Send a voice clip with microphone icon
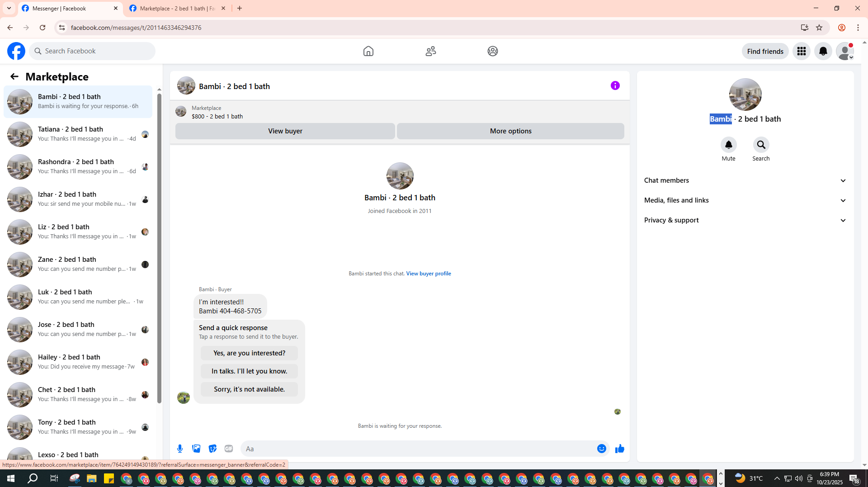The height and width of the screenshot is (487, 868). 180,449
